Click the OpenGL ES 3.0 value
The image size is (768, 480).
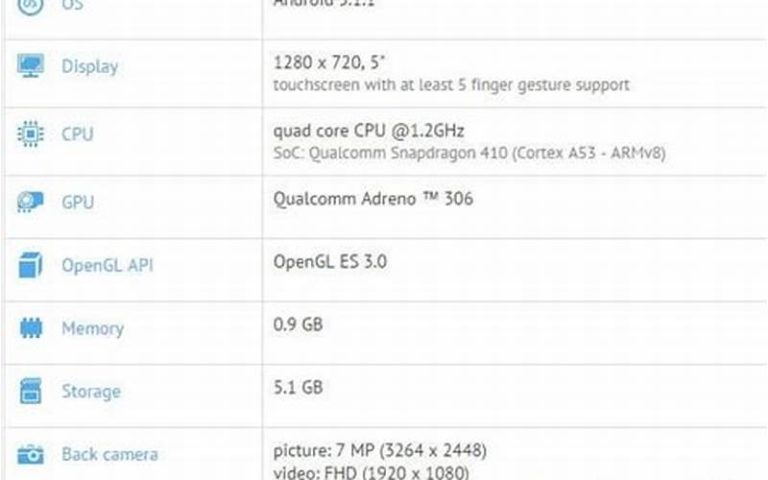coord(330,262)
